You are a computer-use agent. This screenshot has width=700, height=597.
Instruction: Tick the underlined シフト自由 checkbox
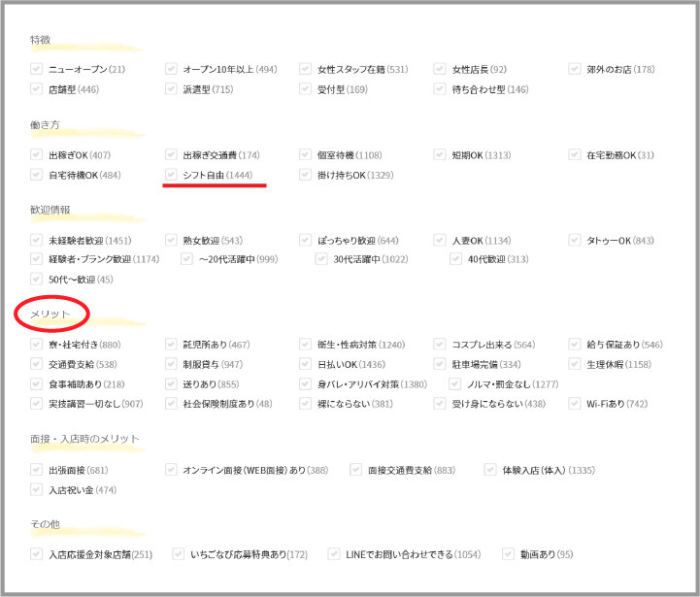tap(172, 175)
